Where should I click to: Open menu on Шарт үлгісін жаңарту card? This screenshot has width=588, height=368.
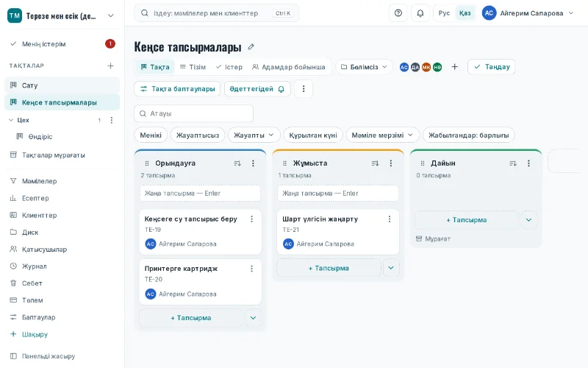click(x=390, y=219)
